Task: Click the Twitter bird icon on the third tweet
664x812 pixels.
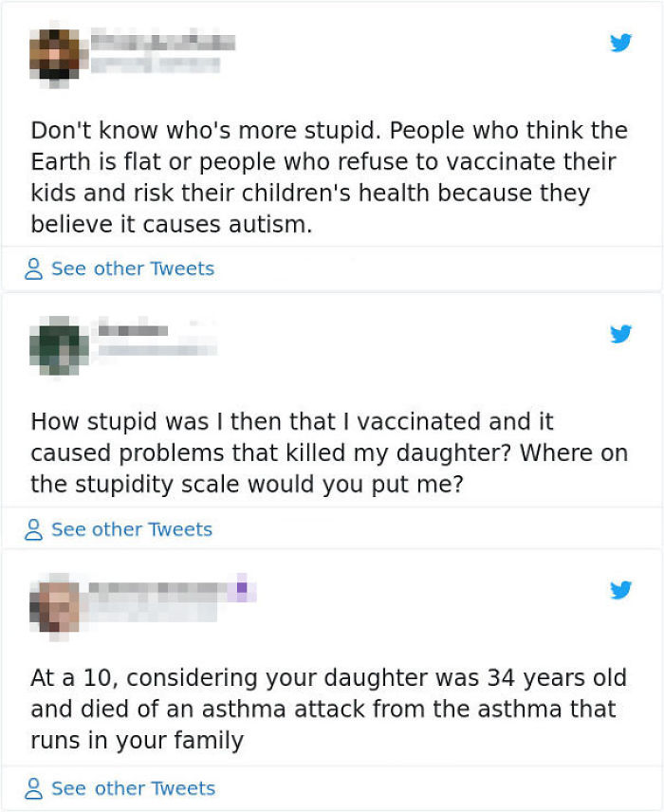Action: click(x=621, y=589)
